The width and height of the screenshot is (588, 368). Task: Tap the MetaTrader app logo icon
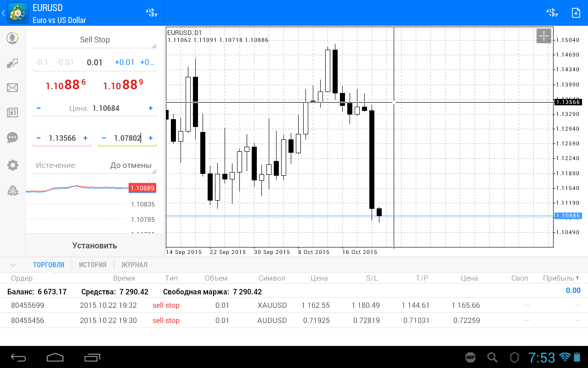pos(17,13)
